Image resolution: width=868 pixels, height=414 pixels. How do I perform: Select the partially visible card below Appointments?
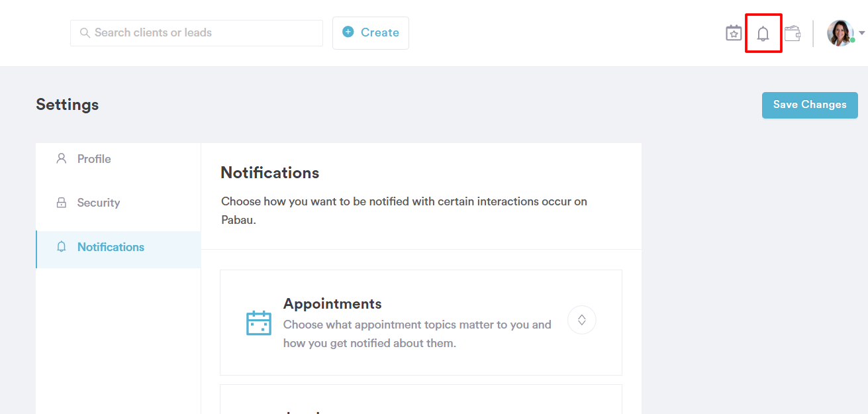pyautogui.click(x=421, y=399)
